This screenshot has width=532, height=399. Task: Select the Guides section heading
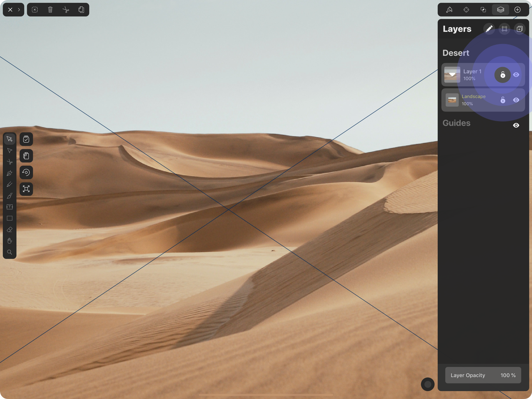[x=456, y=123]
